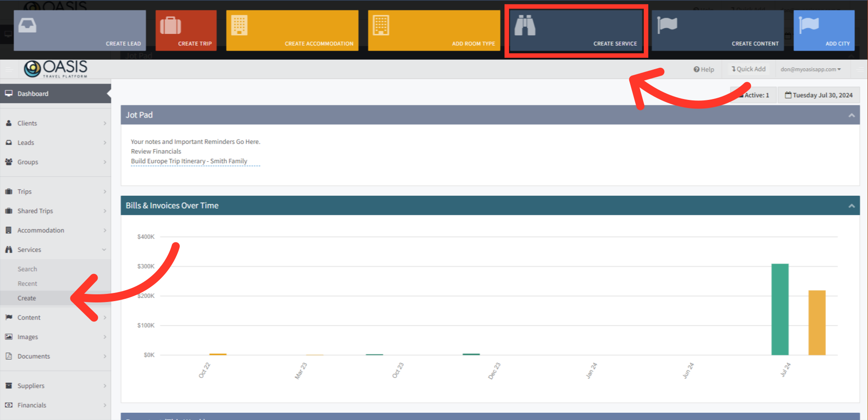The height and width of the screenshot is (420, 868).
Task: Collapse the Bills & Invoices Over Time panel
Action: (x=852, y=206)
